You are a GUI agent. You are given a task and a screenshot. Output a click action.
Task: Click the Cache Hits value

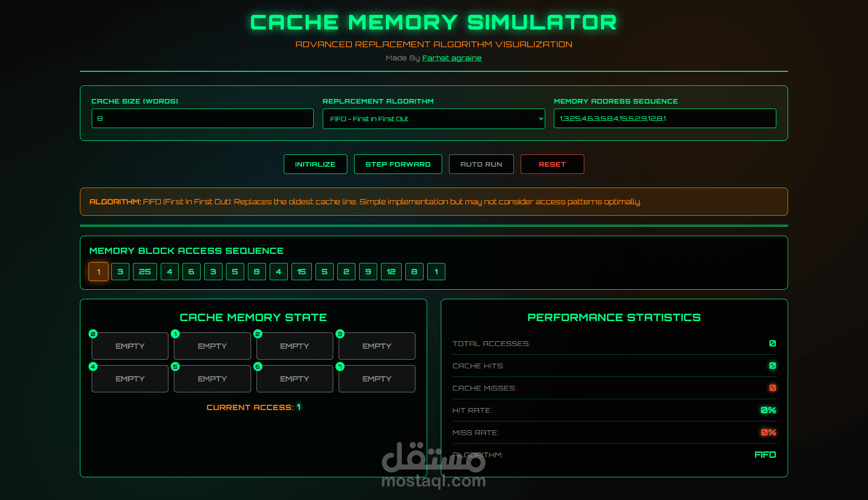[x=773, y=366]
